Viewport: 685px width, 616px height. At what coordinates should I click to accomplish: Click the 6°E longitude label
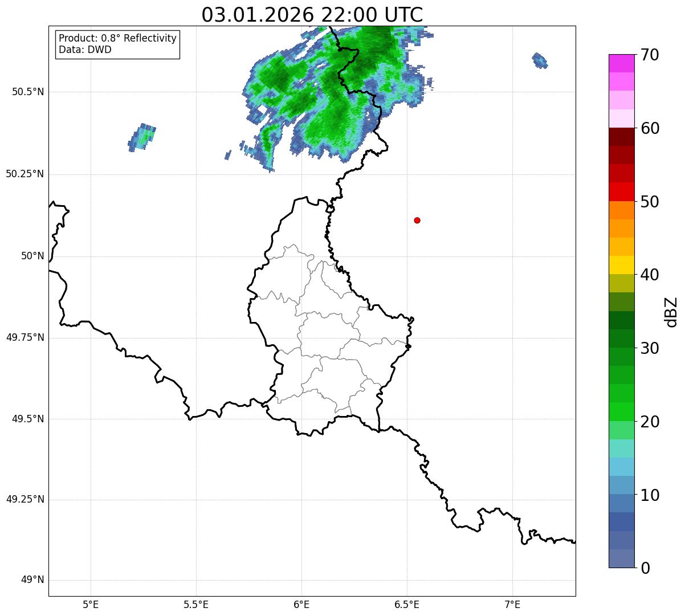pyautogui.click(x=301, y=604)
